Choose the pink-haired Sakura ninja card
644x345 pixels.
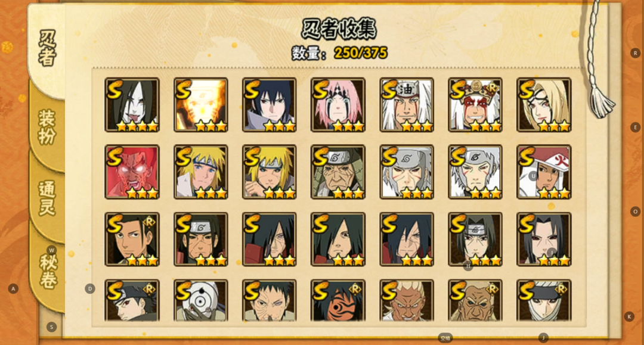(338, 105)
